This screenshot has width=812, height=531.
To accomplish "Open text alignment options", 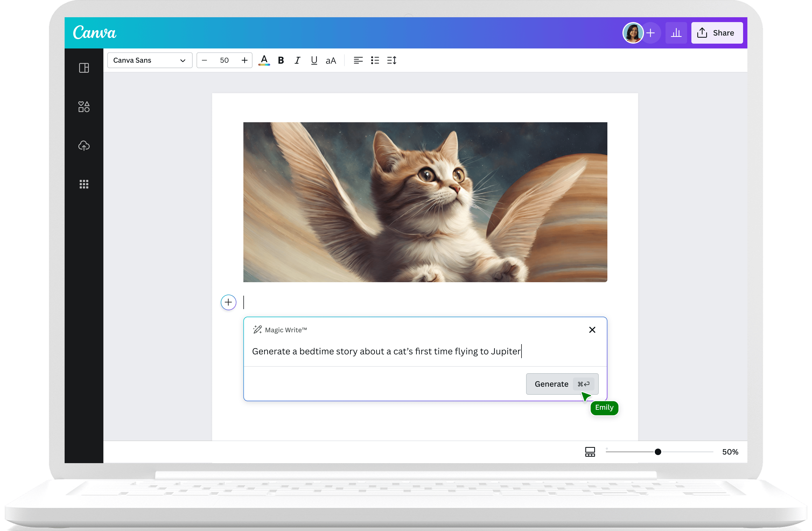I will tap(358, 60).
